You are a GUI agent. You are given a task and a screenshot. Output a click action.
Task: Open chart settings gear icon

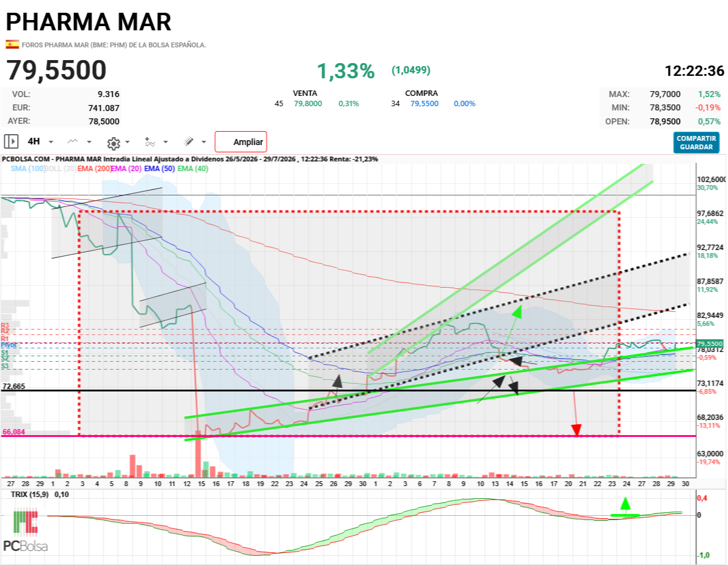point(113,143)
